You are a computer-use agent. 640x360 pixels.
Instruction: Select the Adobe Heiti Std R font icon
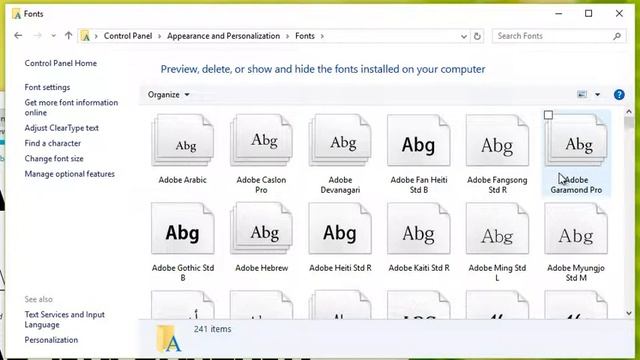point(340,229)
